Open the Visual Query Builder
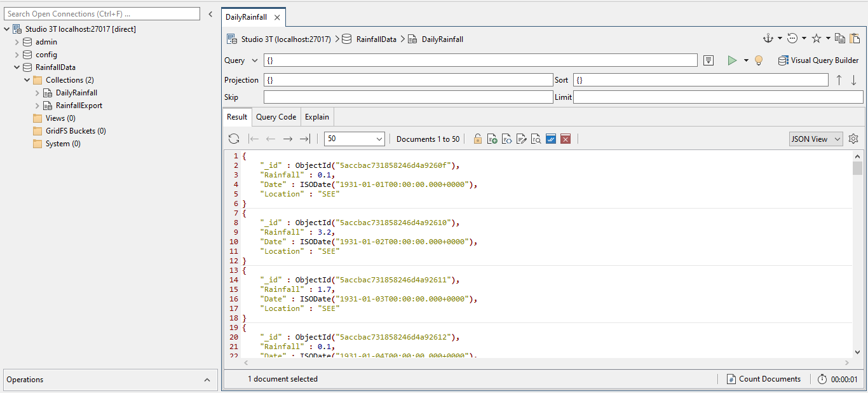The image size is (868, 393). pos(818,60)
